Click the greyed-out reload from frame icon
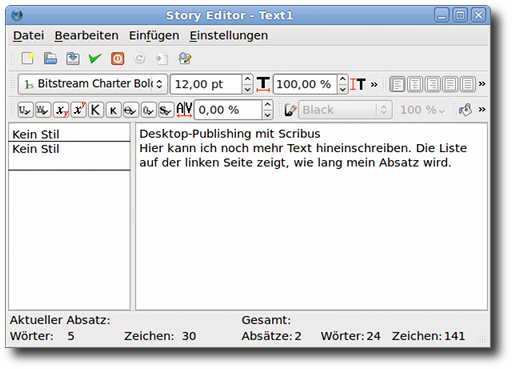Image resolution: width=512 pixels, height=369 pixels. tap(140, 59)
